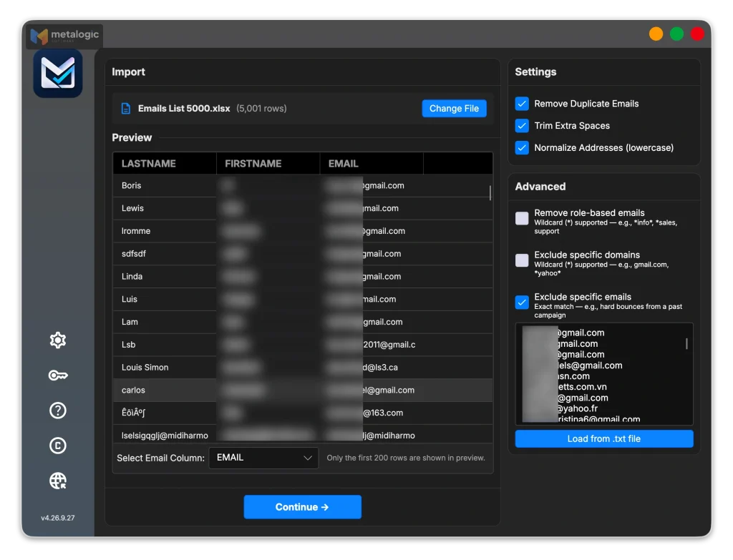Click the excluded emails list scrollbar
The height and width of the screenshot is (560, 733).
pos(686,344)
